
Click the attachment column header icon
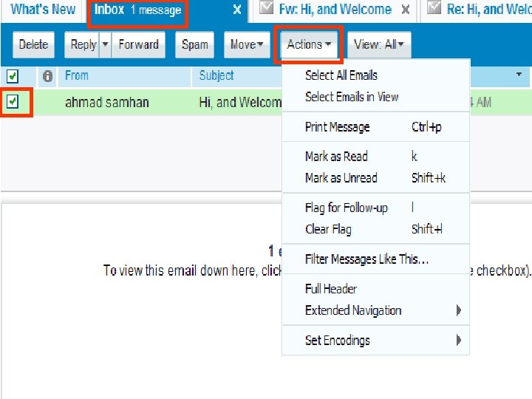(47, 76)
